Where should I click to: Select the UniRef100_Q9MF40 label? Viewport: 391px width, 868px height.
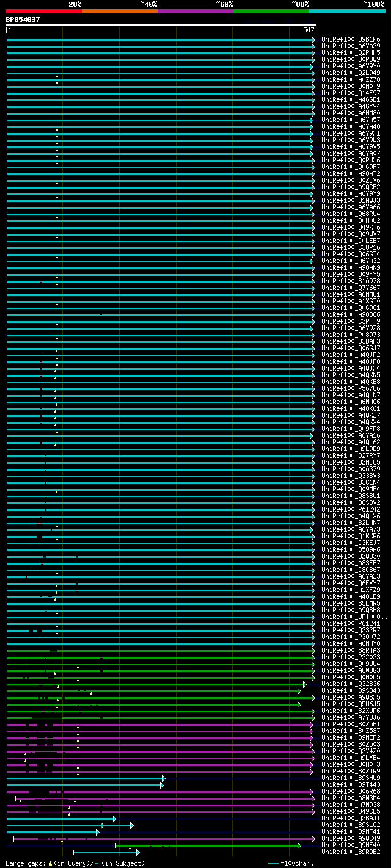tap(351, 845)
